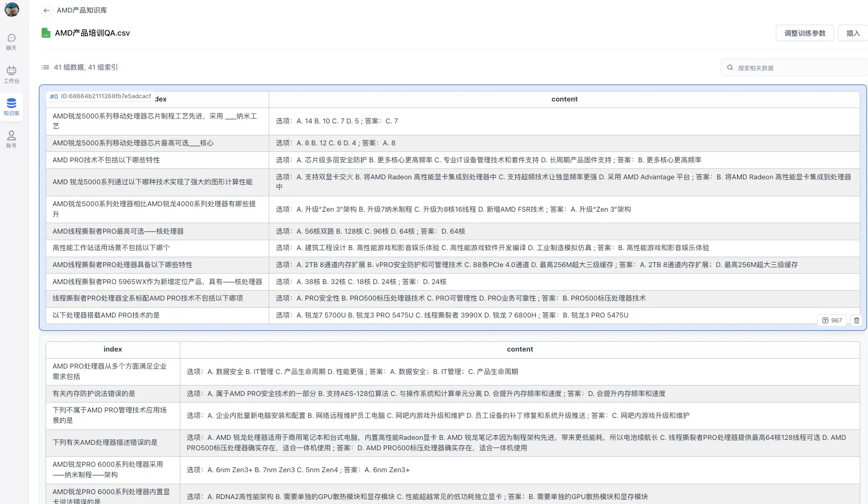Screen dimensions: 868x504
Task: Select the row 高性能工作站适用场景不包括以下哪个
Action: click(x=111, y=248)
